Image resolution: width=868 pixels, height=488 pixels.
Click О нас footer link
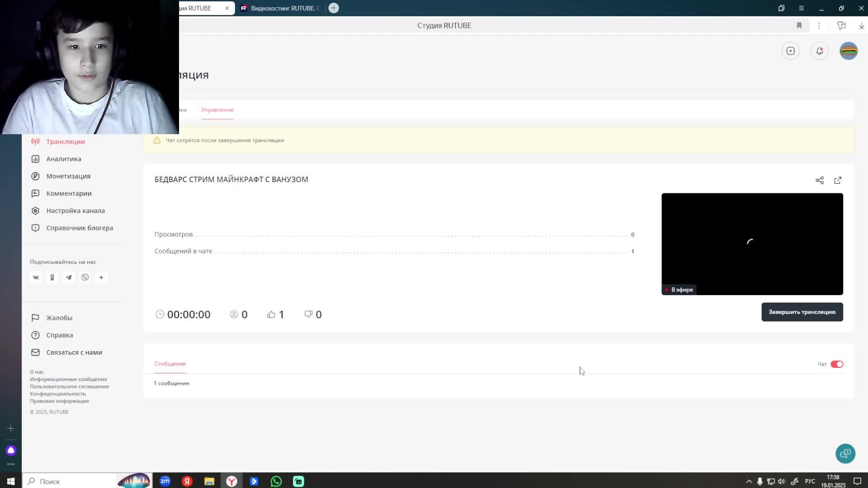click(x=37, y=372)
